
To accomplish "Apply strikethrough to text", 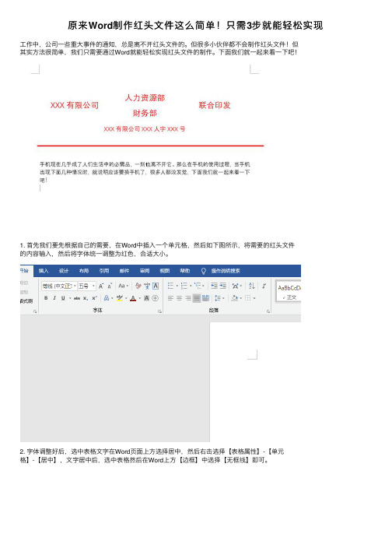I will click(77, 298).
